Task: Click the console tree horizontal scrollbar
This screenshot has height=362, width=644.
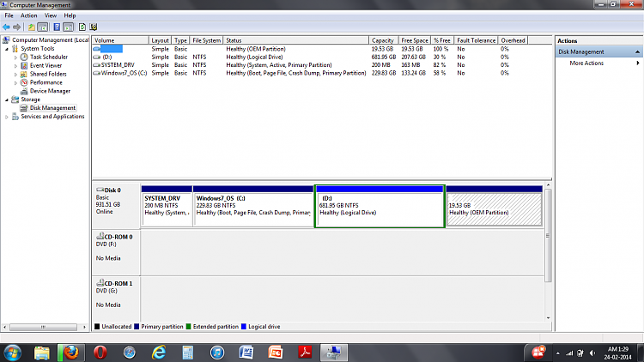Action: click(43, 327)
